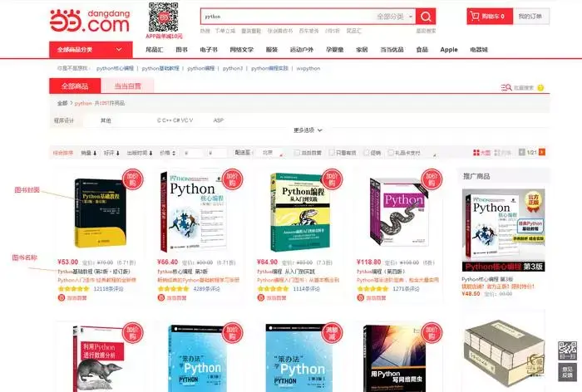
Task: Click the python search input field
Action: 288,17
